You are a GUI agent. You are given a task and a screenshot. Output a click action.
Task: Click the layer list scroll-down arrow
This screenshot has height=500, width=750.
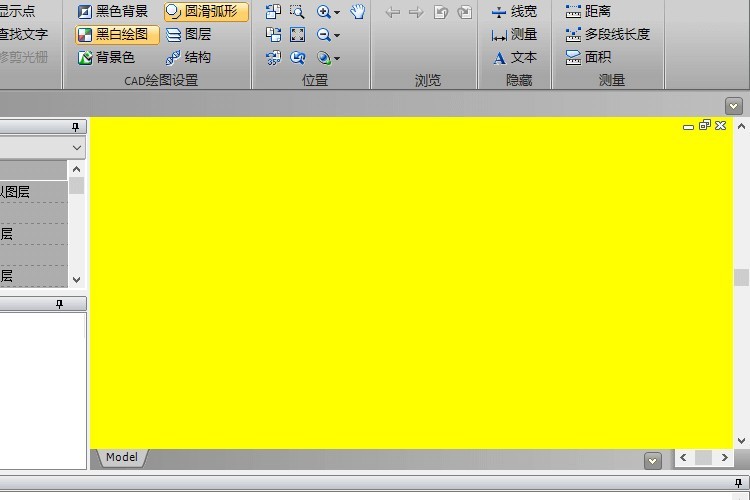click(x=76, y=279)
